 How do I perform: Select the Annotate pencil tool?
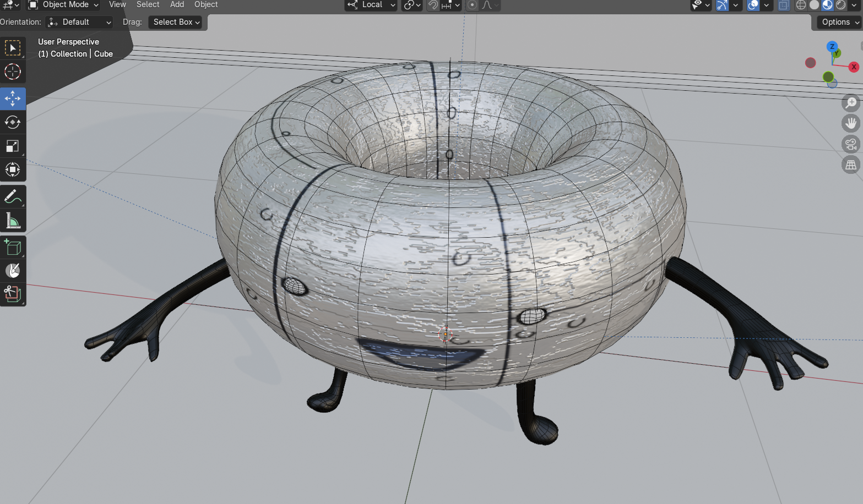pos(13,196)
